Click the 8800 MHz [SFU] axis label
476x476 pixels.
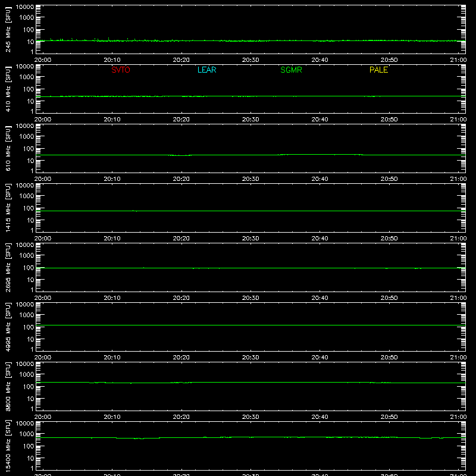tap(8, 386)
